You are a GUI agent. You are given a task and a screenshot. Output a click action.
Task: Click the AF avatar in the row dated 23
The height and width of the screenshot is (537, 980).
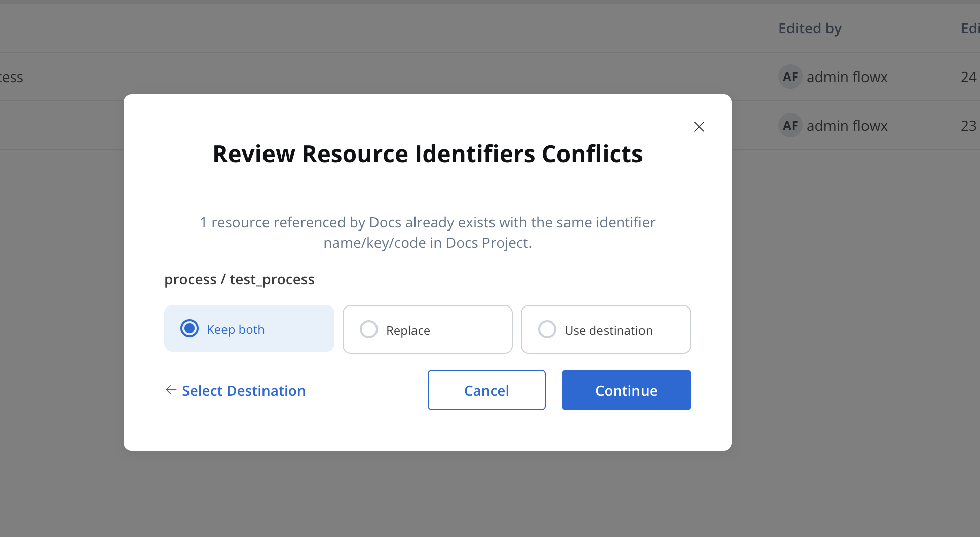coord(790,126)
